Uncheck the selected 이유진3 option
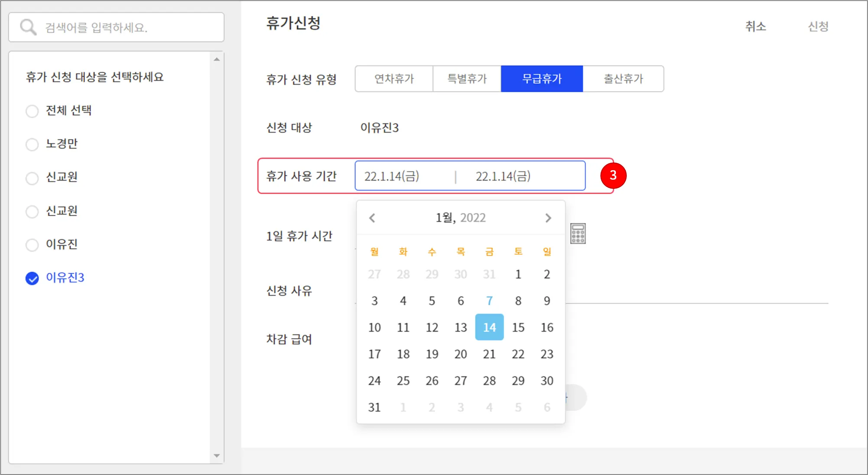 [32, 278]
